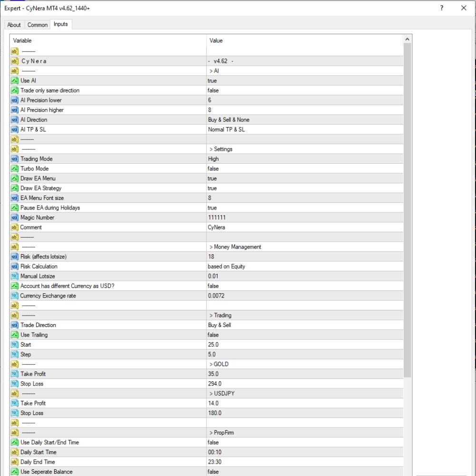Click the icon next to Trading Mode
This screenshot has width=476, height=476.
15,159
